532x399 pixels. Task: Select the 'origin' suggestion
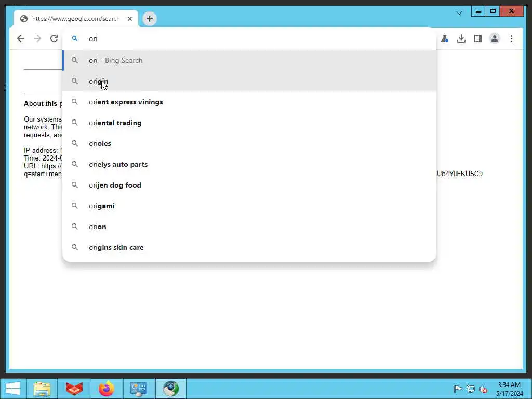point(249,81)
